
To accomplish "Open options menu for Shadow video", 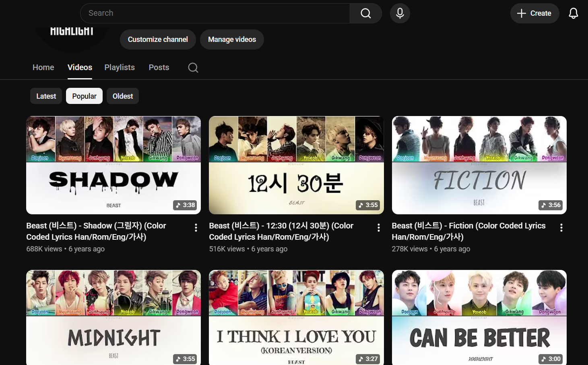I will click(x=196, y=228).
